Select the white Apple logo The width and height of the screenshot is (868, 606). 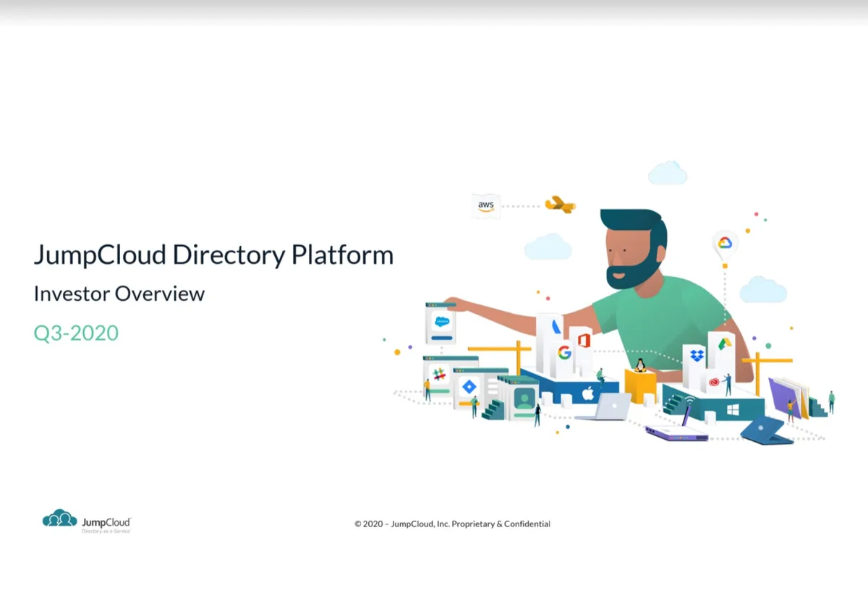click(x=588, y=394)
